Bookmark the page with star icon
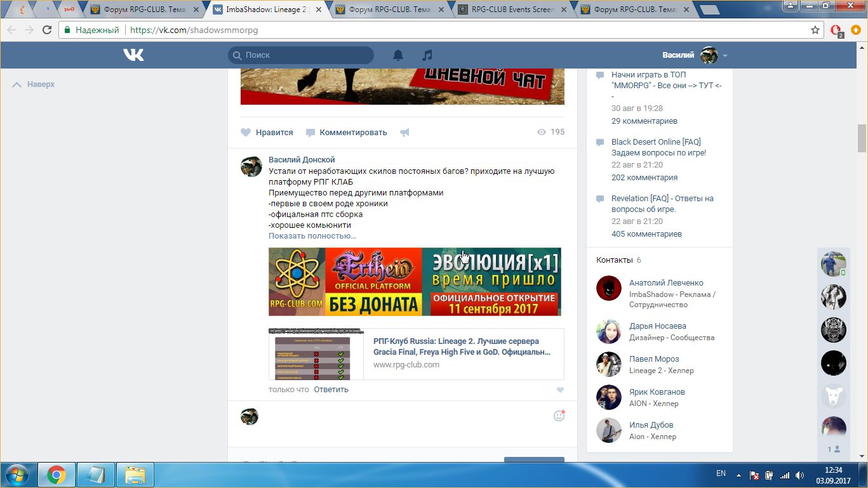This screenshot has width=868, height=488. 815,30
